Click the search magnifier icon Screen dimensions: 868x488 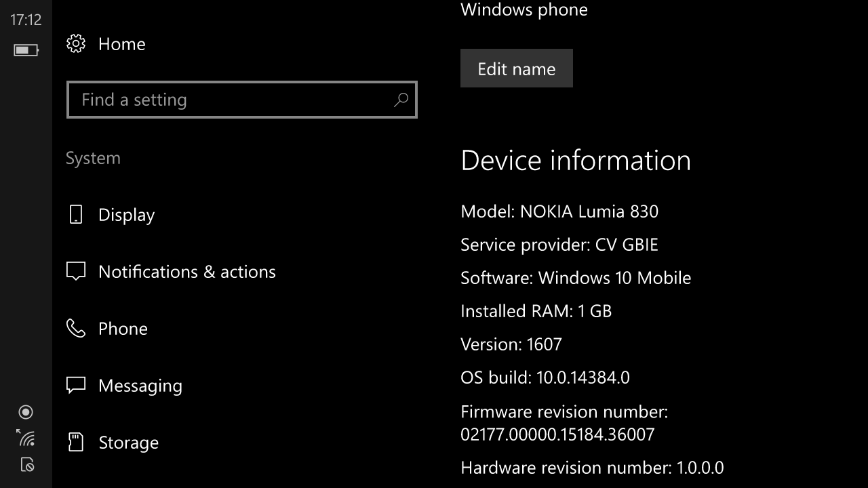point(401,100)
